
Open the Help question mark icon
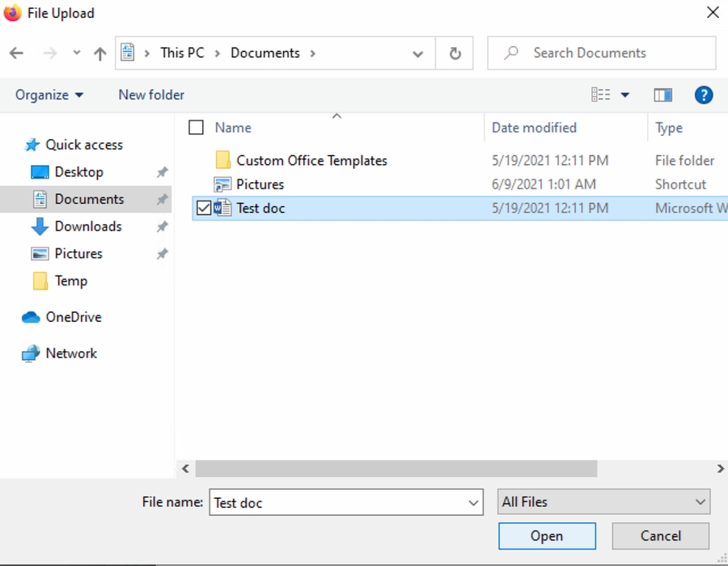coord(704,95)
